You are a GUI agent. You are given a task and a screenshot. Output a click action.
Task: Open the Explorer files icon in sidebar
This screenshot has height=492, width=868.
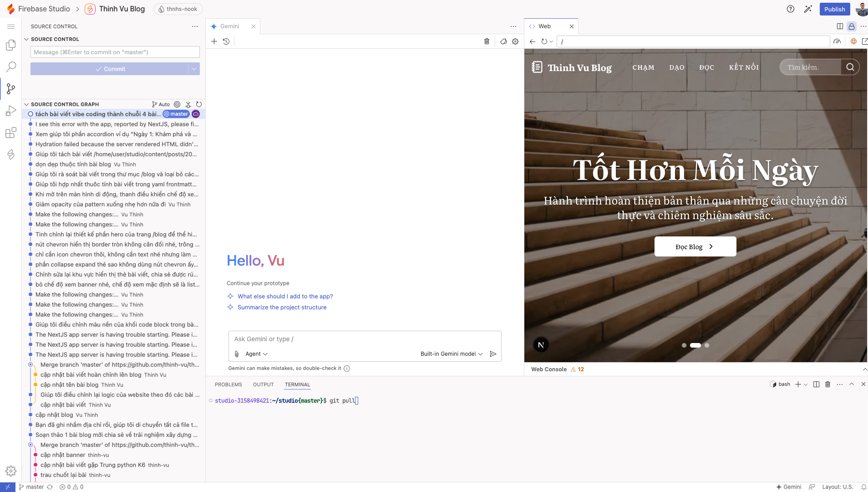point(11,45)
